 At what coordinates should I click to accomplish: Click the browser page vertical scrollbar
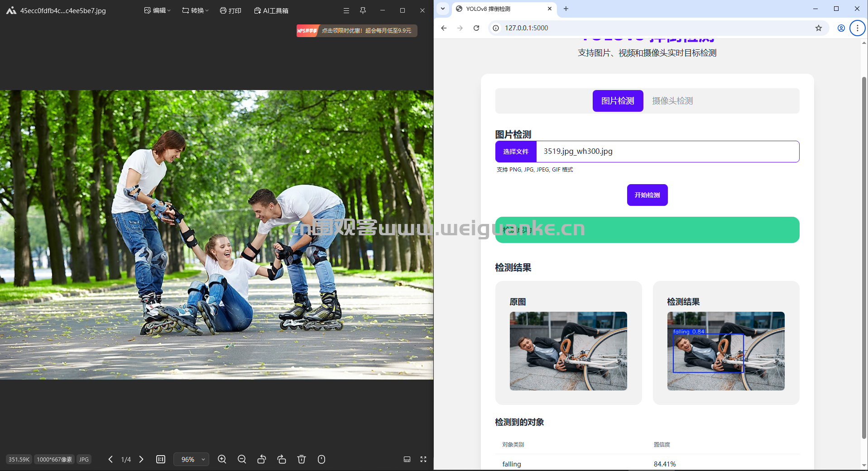click(864, 258)
